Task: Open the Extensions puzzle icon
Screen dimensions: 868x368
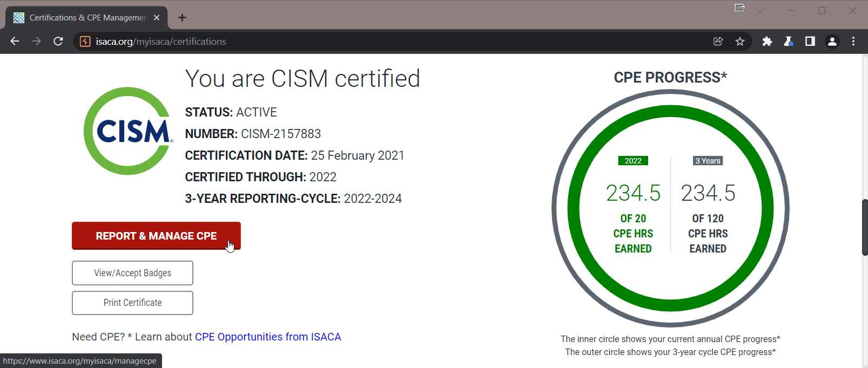Action: pyautogui.click(x=767, y=42)
